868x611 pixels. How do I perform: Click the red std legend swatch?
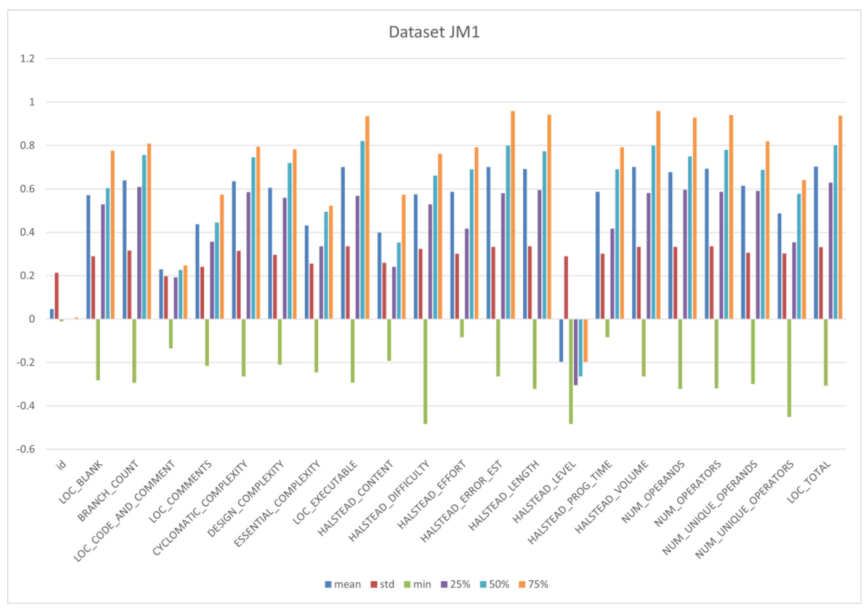coord(374,585)
